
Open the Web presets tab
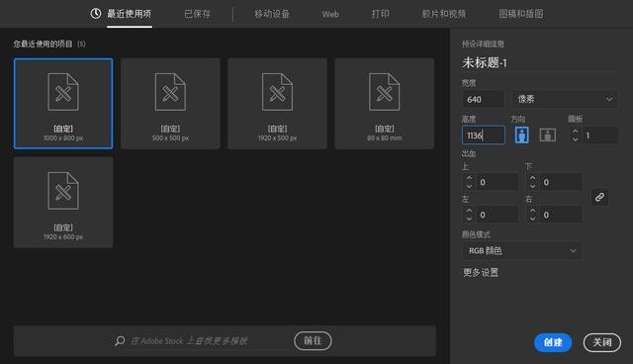tap(330, 14)
